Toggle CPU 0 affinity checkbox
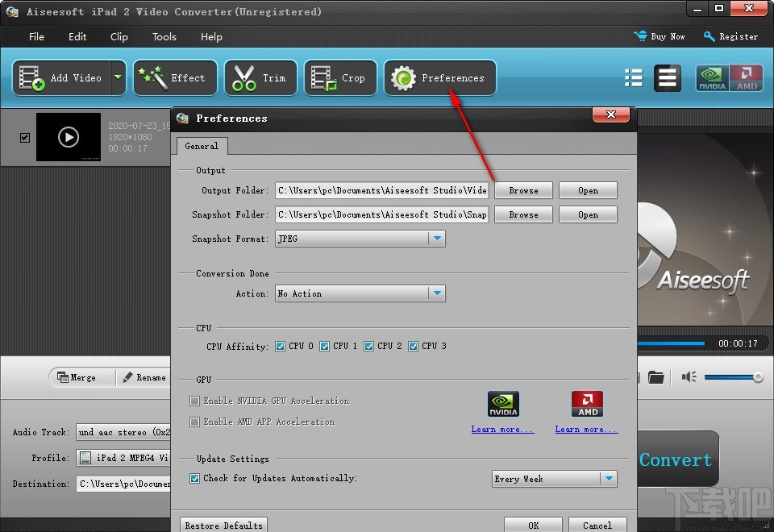Viewport: 774px width, 532px height. click(x=280, y=347)
